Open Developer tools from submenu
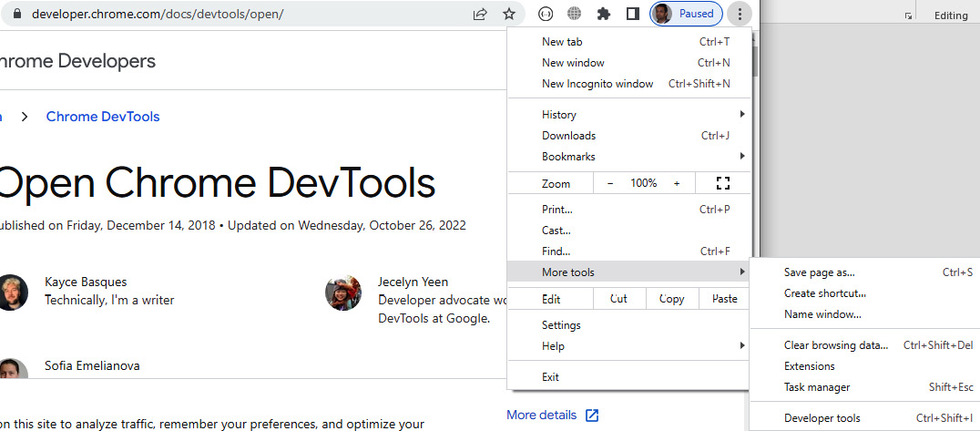 865,418
